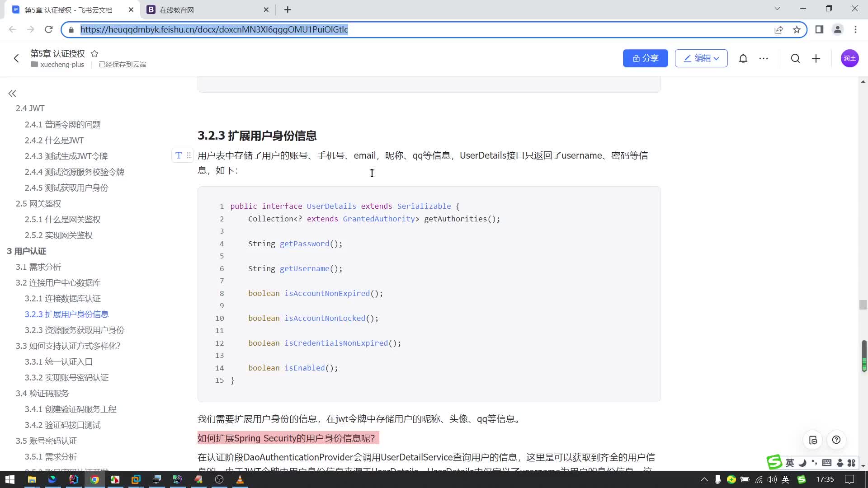Bookmark this page with the star icon
The height and width of the screenshot is (488, 868).
797,29
